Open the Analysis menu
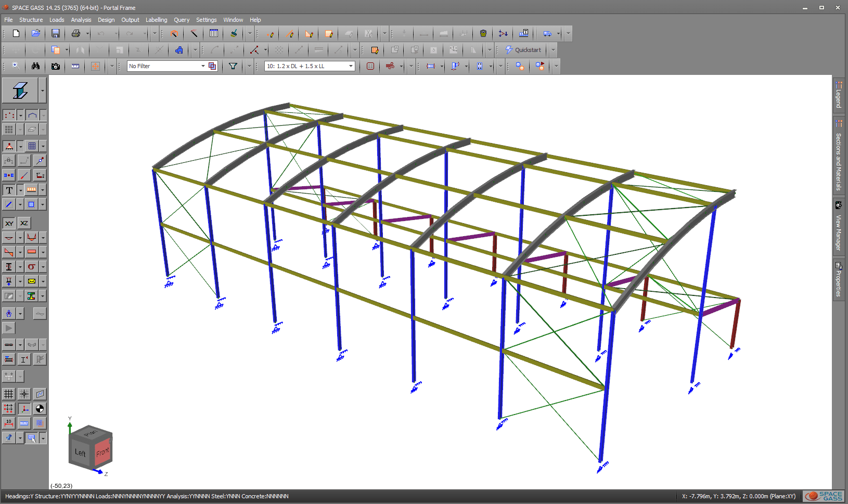848x504 pixels. [x=81, y=20]
